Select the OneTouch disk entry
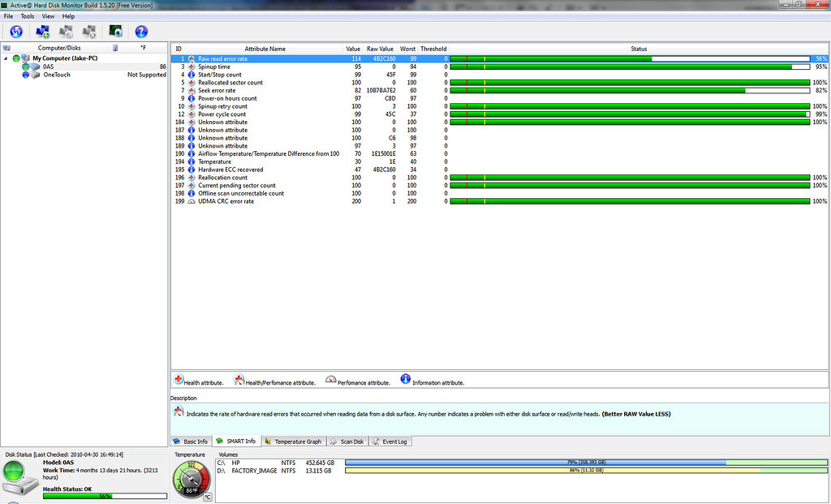 (x=55, y=75)
